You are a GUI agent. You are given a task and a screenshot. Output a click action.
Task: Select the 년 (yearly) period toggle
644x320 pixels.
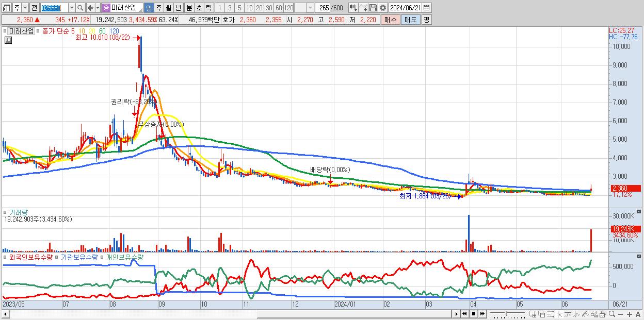(178, 8)
